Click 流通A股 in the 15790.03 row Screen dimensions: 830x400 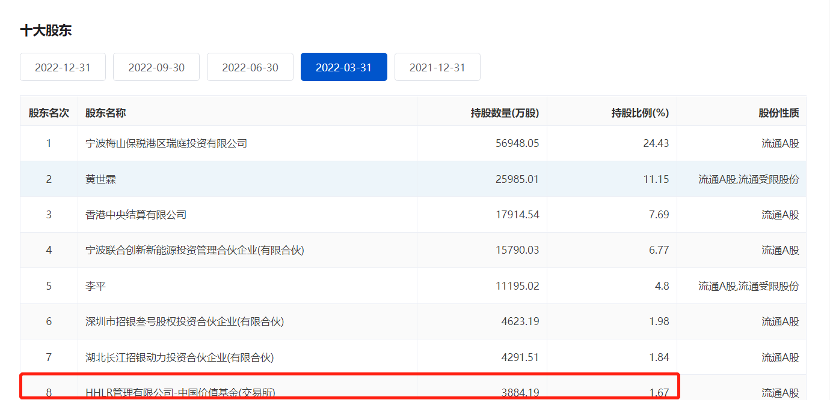[x=780, y=250]
